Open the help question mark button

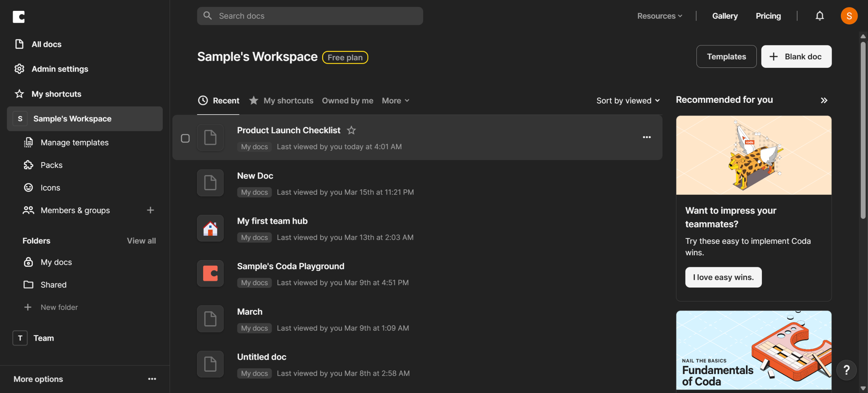pyautogui.click(x=847, y=370)
